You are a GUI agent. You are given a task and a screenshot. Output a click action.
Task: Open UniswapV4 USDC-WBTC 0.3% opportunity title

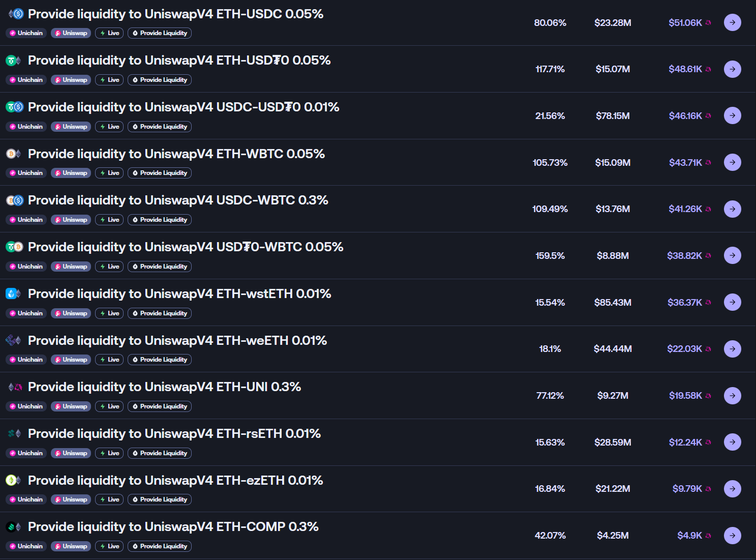point(178,200)
